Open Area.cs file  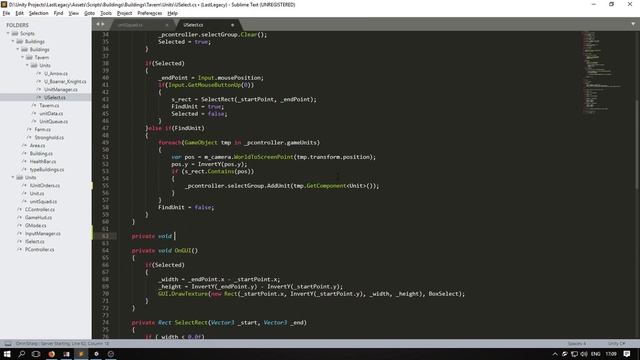click(x=37, y=145)
